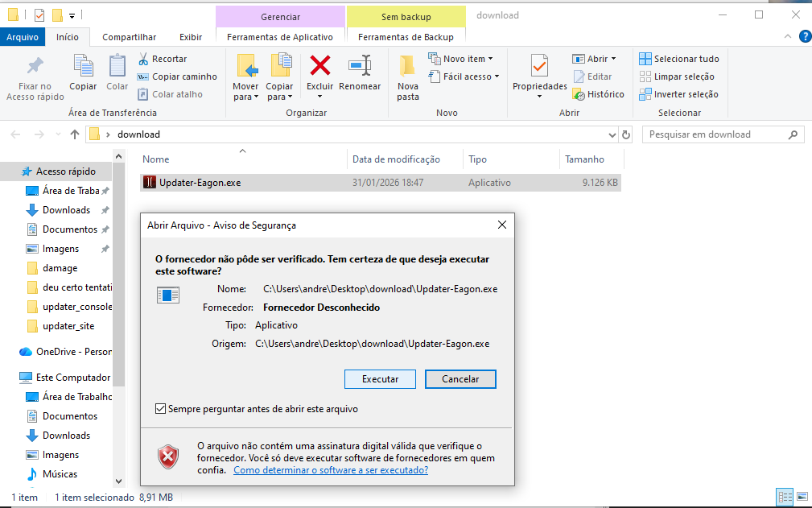Open OneDrive in the navigation pane
812x508 pixels.
tap(65, 352)
